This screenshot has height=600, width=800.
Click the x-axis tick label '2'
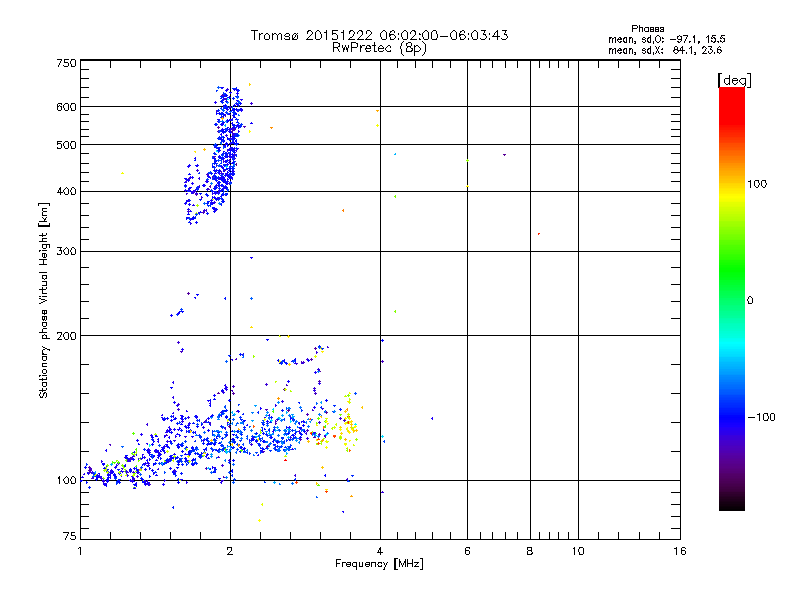tap(230, 551)
